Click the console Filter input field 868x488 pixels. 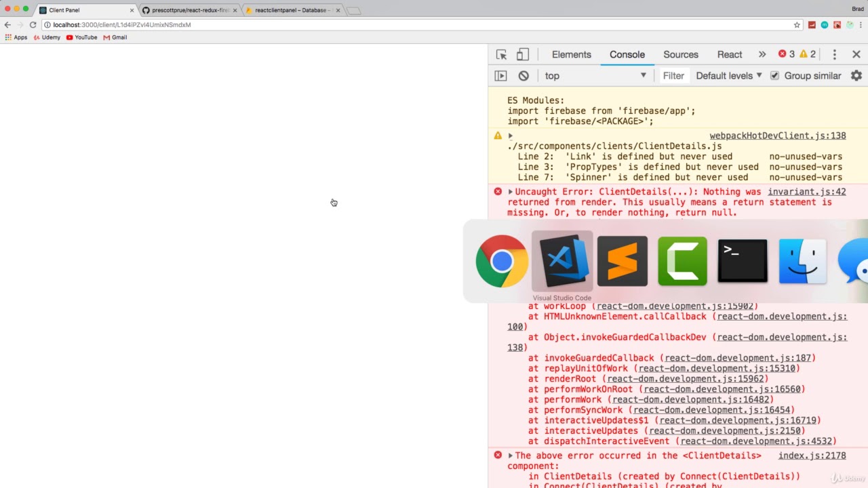click(673, 76)
